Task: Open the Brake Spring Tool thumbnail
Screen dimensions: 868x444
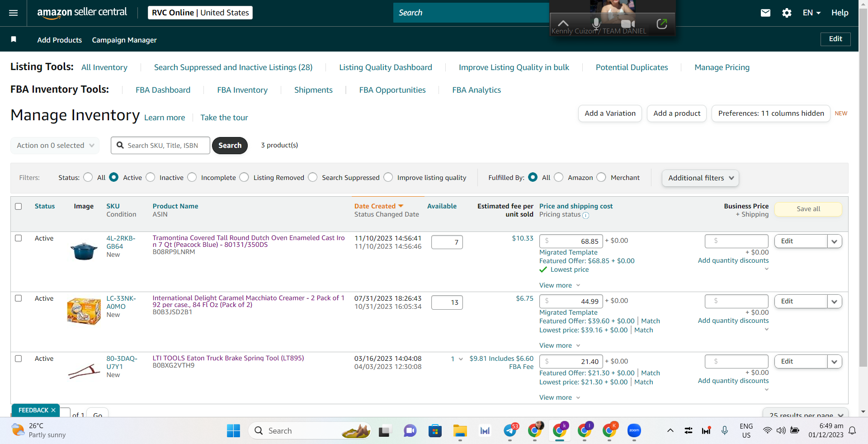Action: tap(84, 372)
